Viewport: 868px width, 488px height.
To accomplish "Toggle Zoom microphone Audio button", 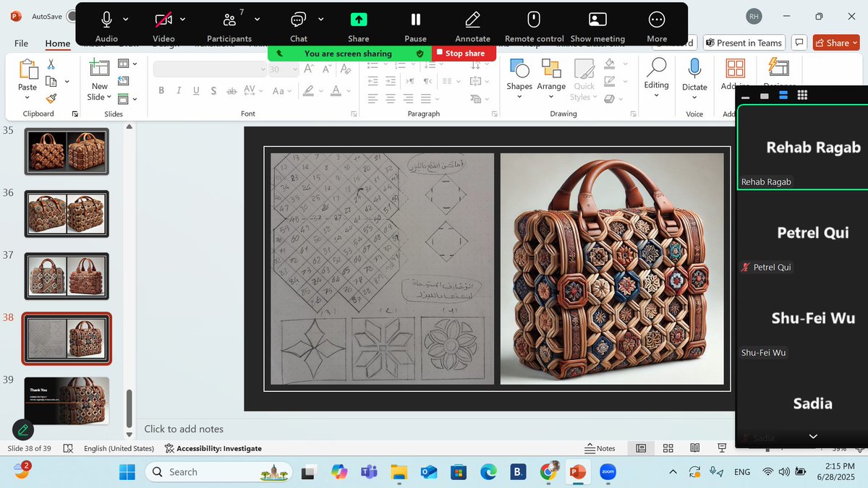I will click(106, 20).
